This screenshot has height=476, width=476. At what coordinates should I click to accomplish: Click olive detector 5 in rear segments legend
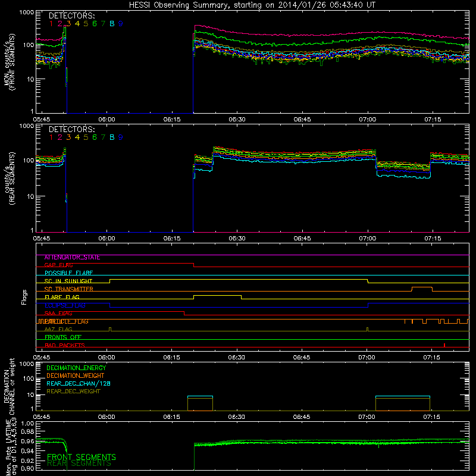(86, 137)
